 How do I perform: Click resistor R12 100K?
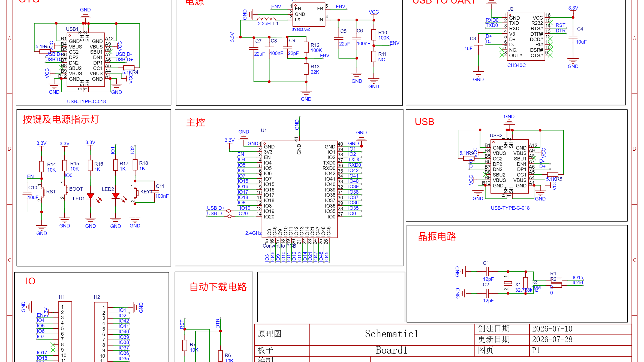[x=306, y=47]
